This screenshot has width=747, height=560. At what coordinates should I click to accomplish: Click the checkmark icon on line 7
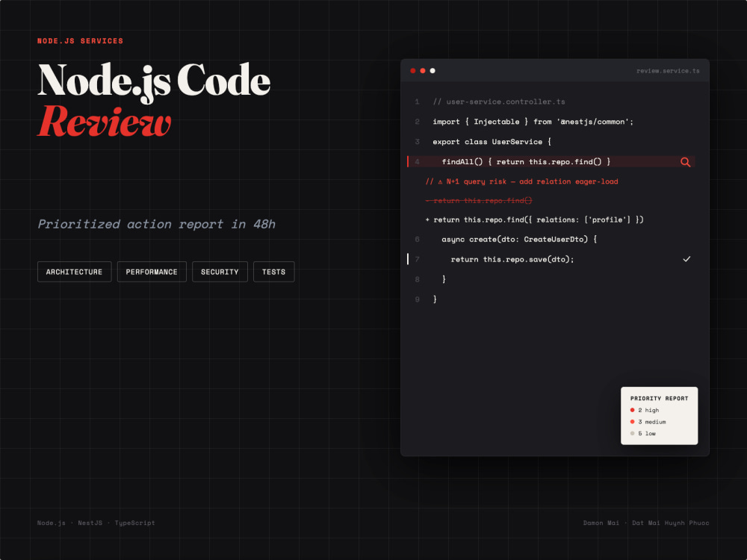pyautogui.click(x=686, y=259)
